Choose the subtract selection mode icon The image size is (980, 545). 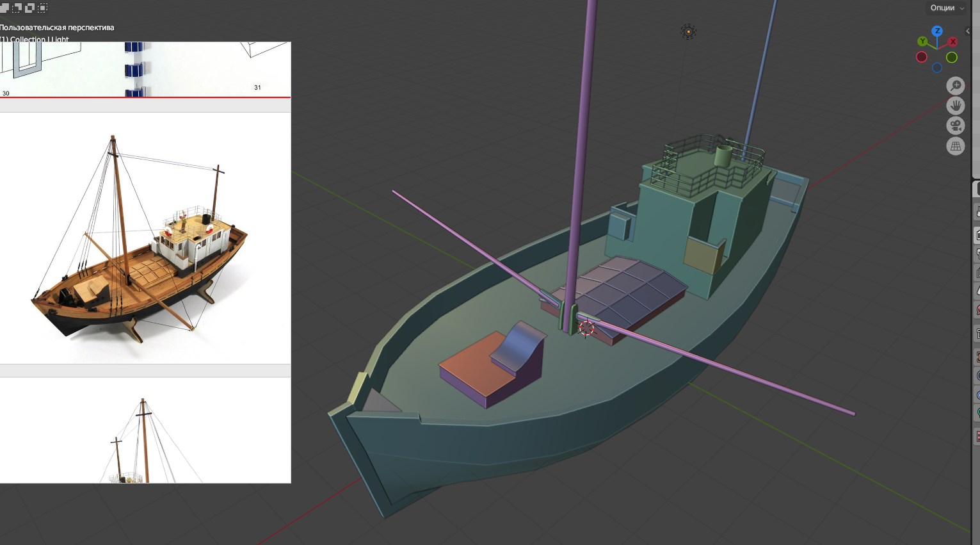click(x=17, y=8)
